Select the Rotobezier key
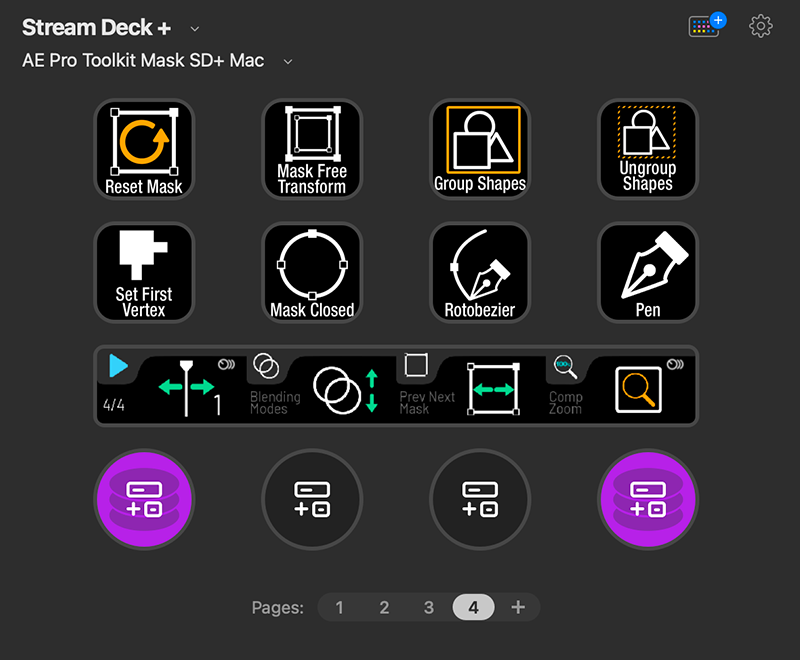The width and height of the screenshot is (800, 660). pyautogui.click(x=480, y=272)
